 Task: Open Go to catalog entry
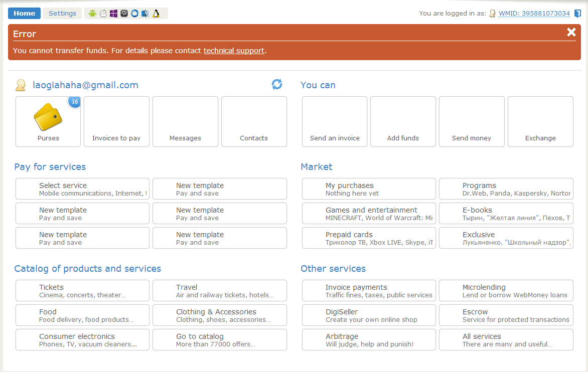click(x=219, y=340)
